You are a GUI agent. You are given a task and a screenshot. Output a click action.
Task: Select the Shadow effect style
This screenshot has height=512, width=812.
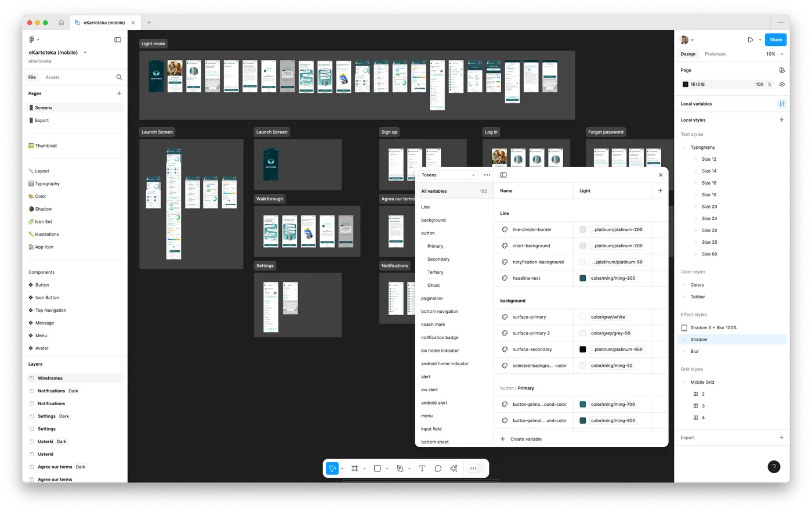click(732, 340)
